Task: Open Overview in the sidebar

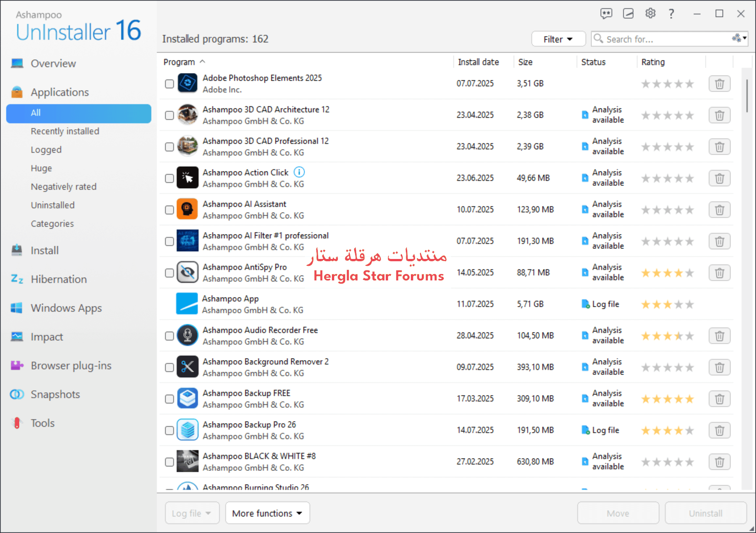Action: point(53,63)
